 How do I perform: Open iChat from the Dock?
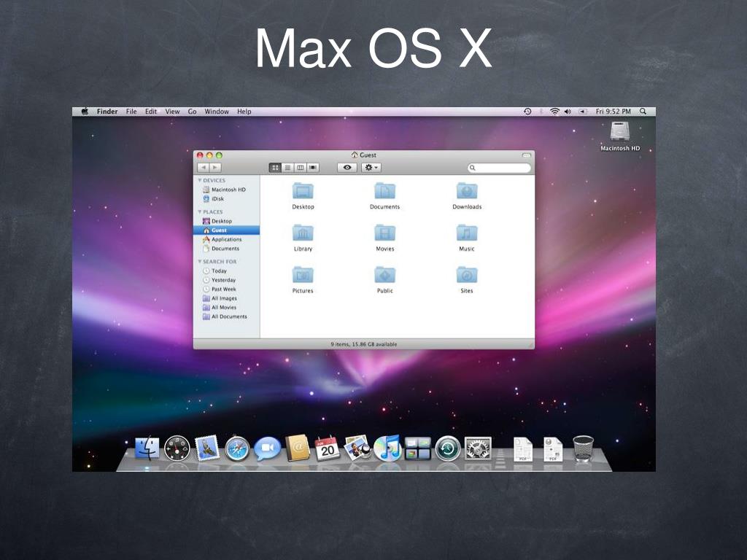point(267,448)
